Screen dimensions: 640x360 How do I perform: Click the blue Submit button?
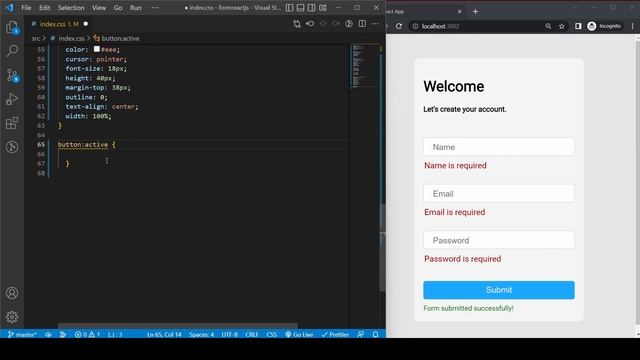(x=499, y=290)
